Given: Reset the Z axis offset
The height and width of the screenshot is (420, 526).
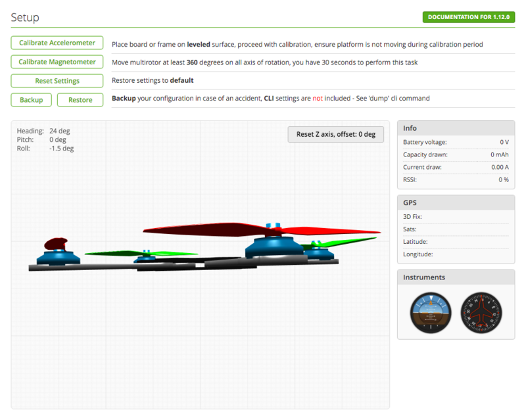Looking at the screenshot, I should pos(335,134).
